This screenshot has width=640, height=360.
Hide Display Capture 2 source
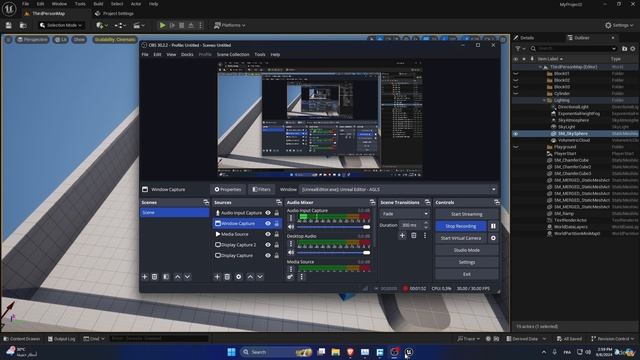coord(268,244)
